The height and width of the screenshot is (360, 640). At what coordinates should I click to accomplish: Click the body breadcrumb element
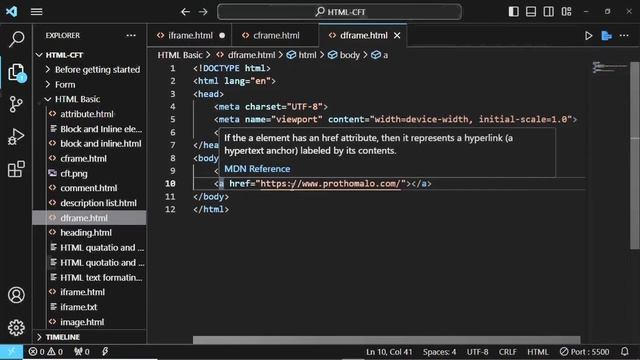pos(350,55)
